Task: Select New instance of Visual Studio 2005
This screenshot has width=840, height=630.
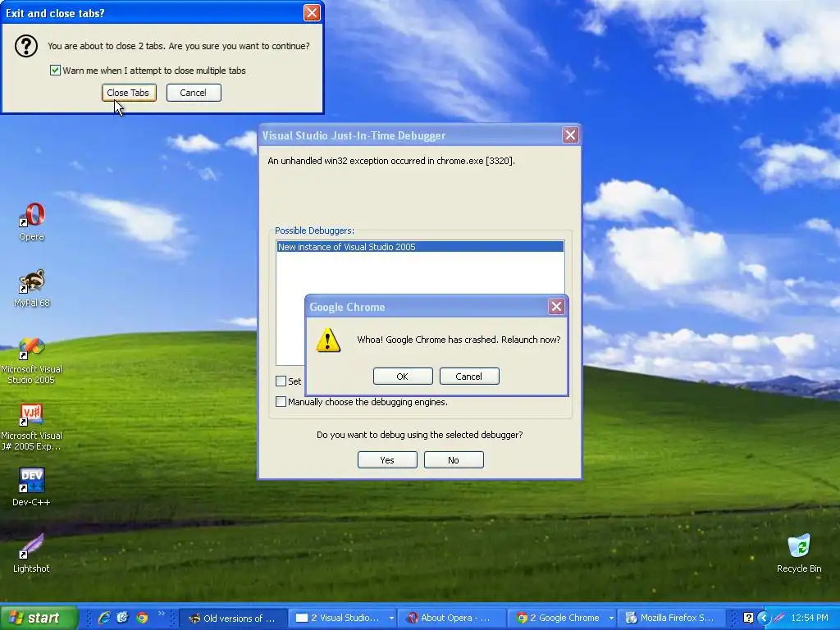Action: [420, 247]
